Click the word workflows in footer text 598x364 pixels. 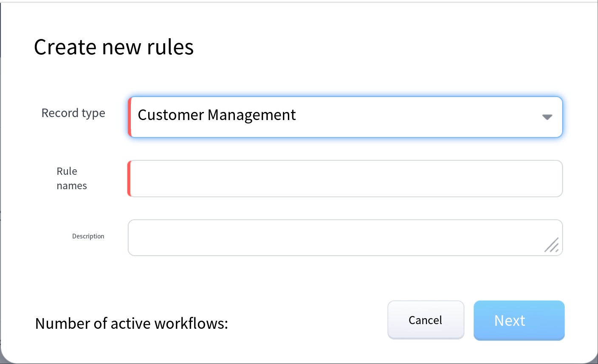pyautogui.click(x=191, y=323)
